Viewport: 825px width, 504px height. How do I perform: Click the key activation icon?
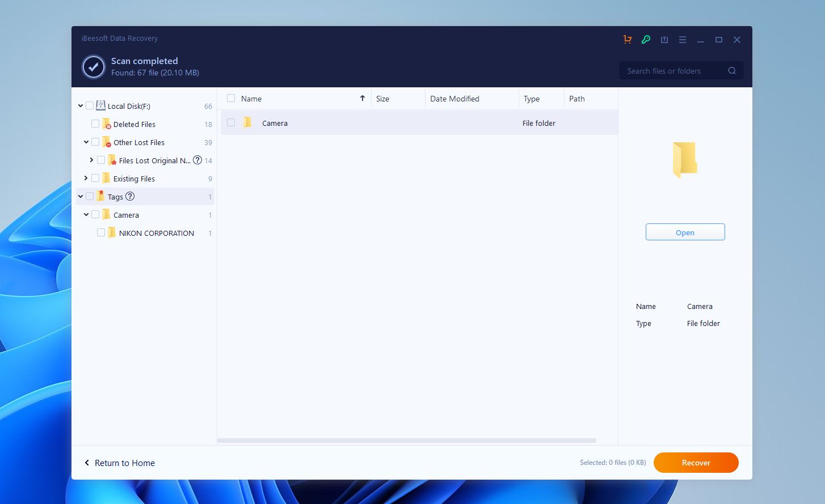click(x=646, y=40)
